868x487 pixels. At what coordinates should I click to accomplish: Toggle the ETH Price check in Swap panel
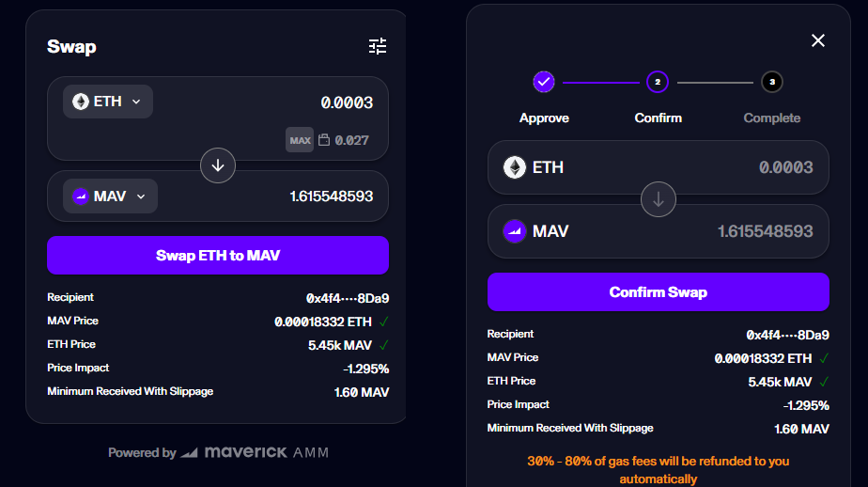click(x=383, y=345)
